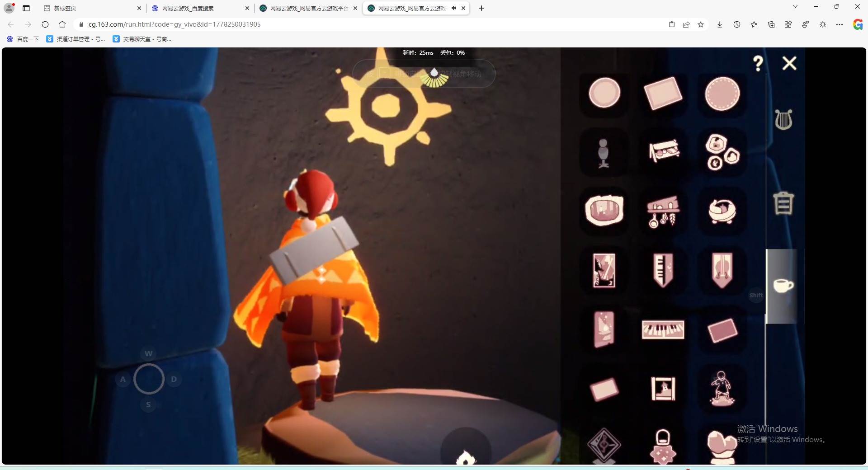
Task: Click the virtual joystick circle
Action: point(149,379)
